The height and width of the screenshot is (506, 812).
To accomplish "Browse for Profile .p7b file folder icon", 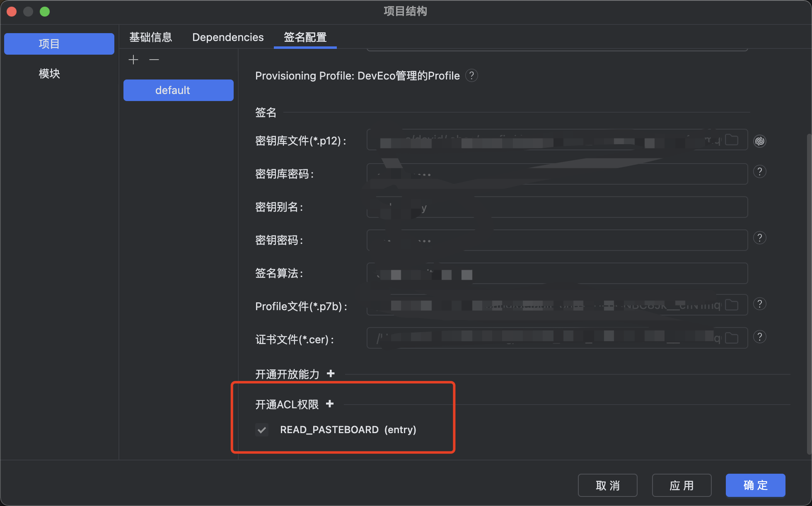I will [732, 305].
